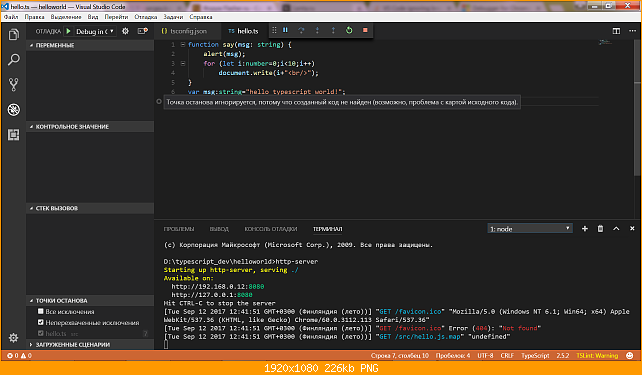Open the View menu

point(93,17)
